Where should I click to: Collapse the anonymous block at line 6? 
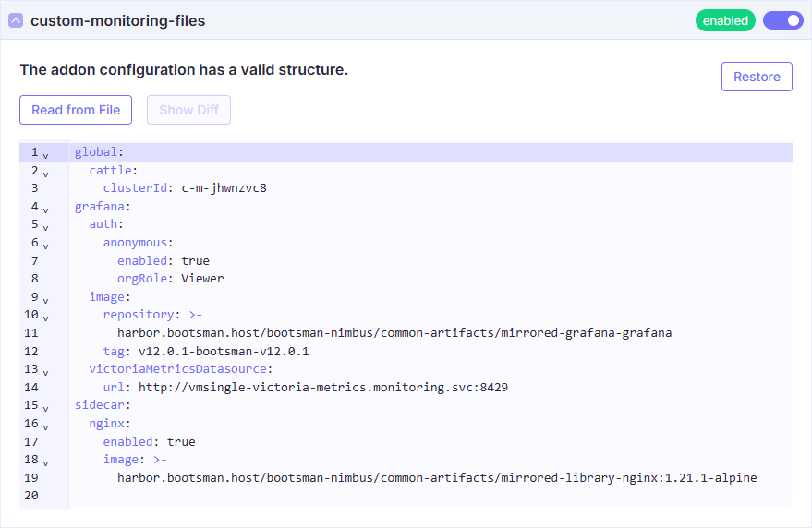point(45,245)
